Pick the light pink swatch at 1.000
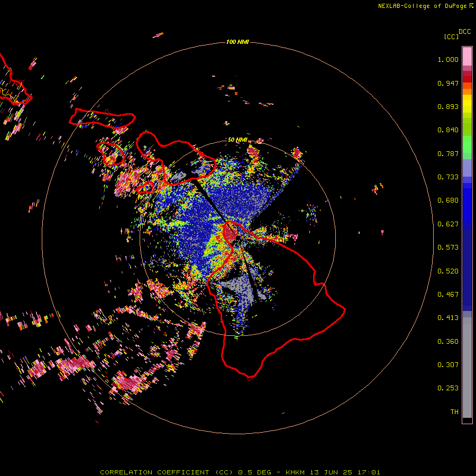This screenshot has width=476, height=476. (467, 57)
